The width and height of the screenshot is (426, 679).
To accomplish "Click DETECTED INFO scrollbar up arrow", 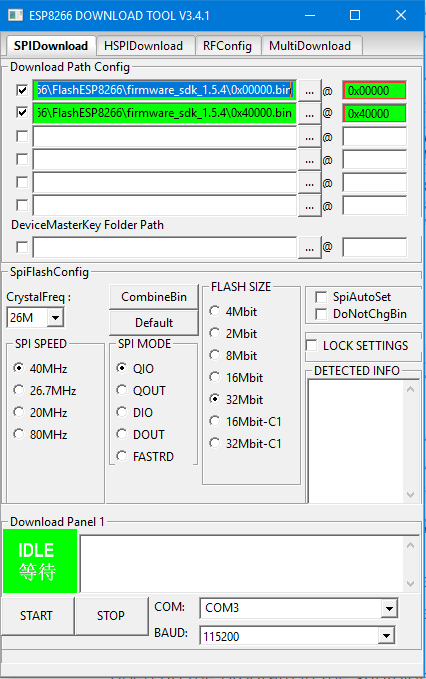I will tap(410, 389).
